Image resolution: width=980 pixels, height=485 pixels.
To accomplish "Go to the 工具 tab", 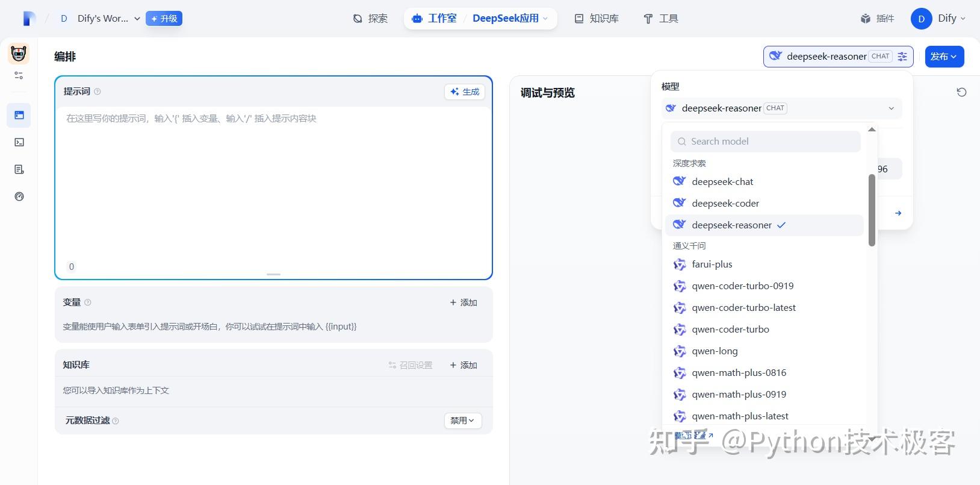I will (661, 19).
